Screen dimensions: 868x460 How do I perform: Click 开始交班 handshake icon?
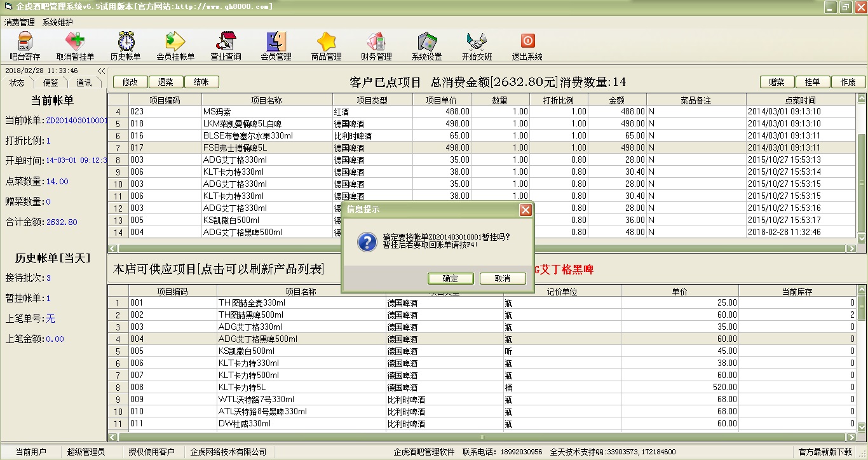pyautogui.click(x=477, y=46)
